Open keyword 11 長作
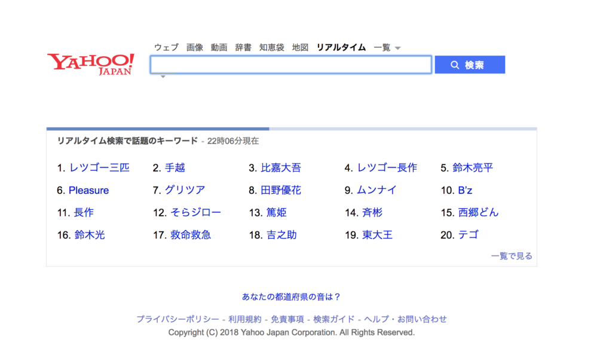The width and height of the screenshot is (612, 364). pos(84,213)
